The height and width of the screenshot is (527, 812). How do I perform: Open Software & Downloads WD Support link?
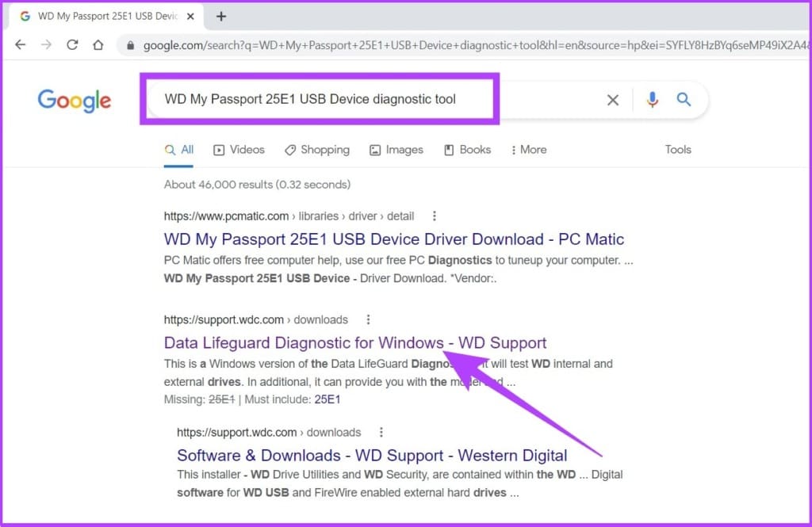372,456
